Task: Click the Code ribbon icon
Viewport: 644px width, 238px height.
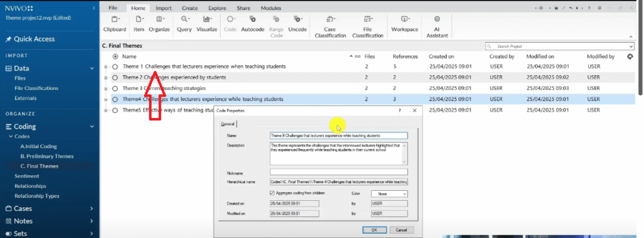Action: point(230,19)
